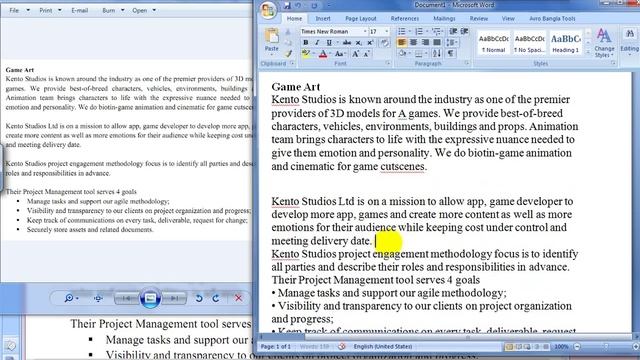Select the No Spacing style
Screen dimensions: 640x360
pyautogui.click(x=530, y=43)
